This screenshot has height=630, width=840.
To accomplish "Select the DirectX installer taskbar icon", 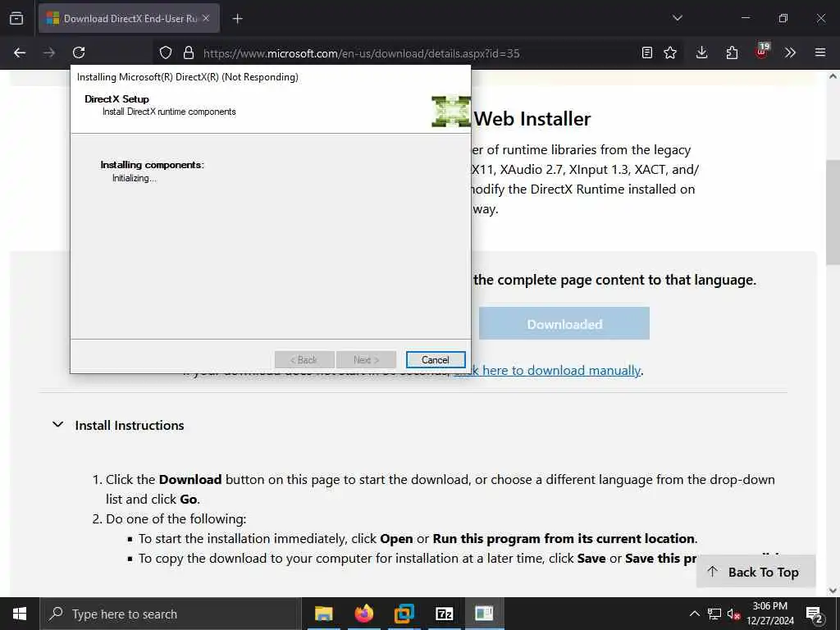I will pos(484,614).
